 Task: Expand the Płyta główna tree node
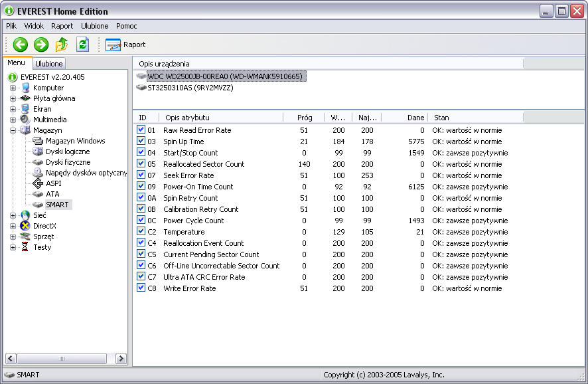pos(13,98)
